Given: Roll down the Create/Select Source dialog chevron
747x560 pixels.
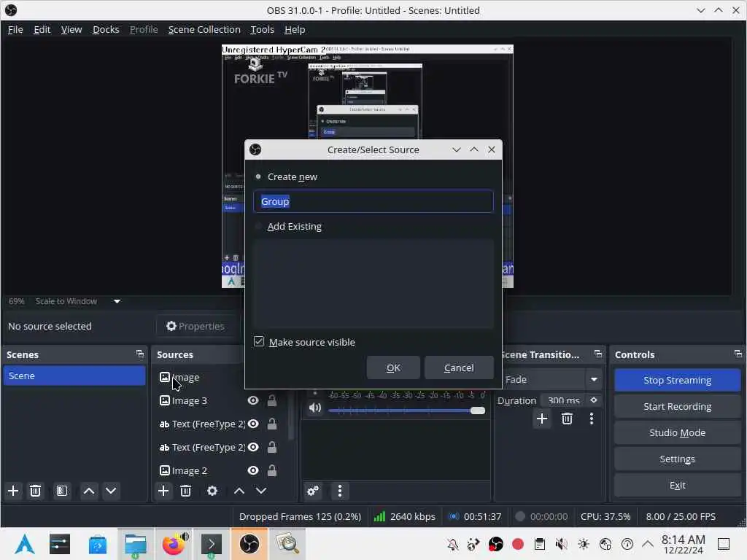Looking at the screenshot, I should [x=457, y=149].
